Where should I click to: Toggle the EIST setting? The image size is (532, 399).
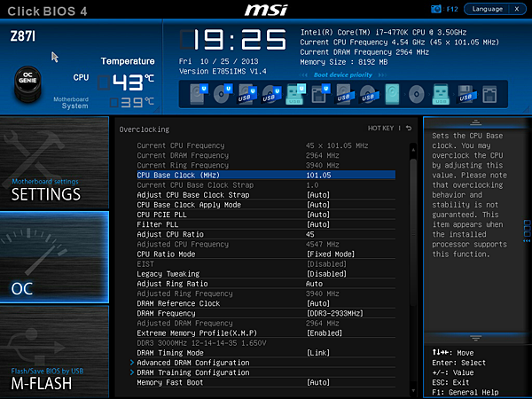click(x=266, y=264)
